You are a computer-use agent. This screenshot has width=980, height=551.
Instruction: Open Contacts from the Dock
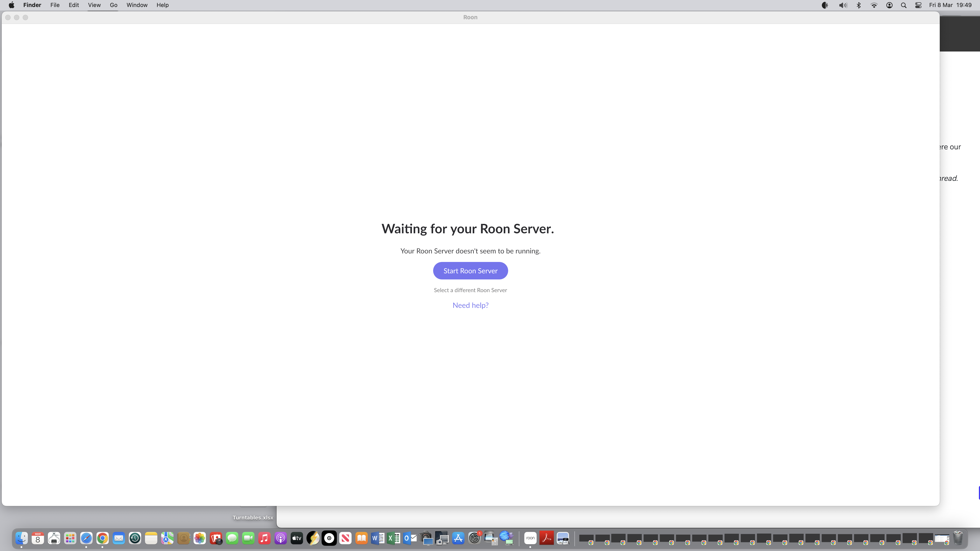[x=183, y=539]
